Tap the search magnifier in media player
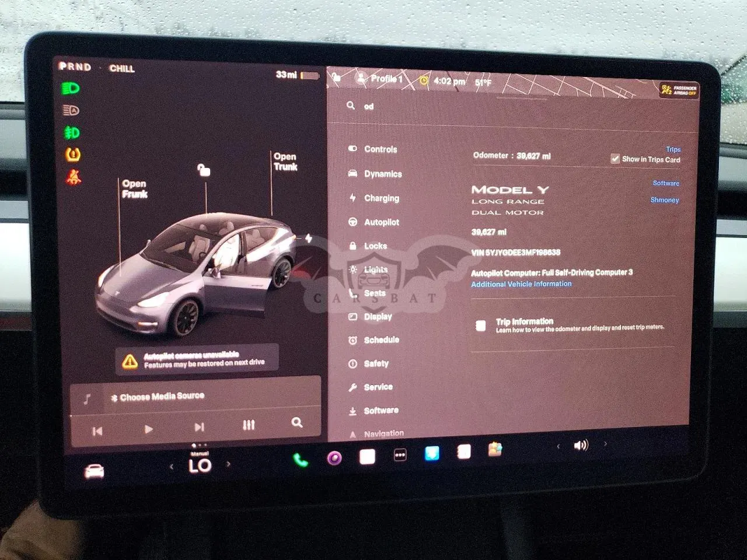This screenshot has height=560, width=747. tap(297, 422)
